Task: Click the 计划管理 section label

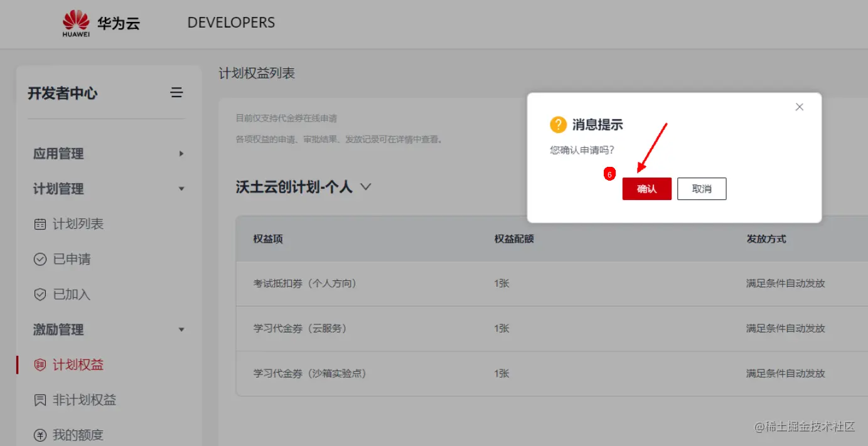Action: [58, 189]
